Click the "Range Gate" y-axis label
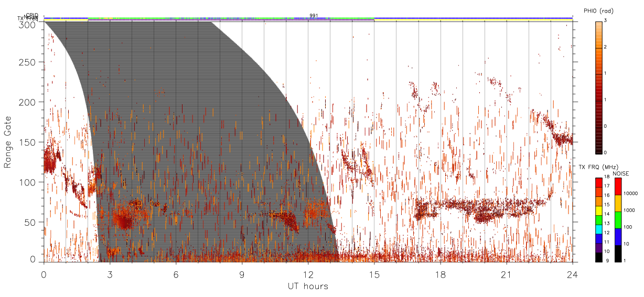 click(8, 141)
